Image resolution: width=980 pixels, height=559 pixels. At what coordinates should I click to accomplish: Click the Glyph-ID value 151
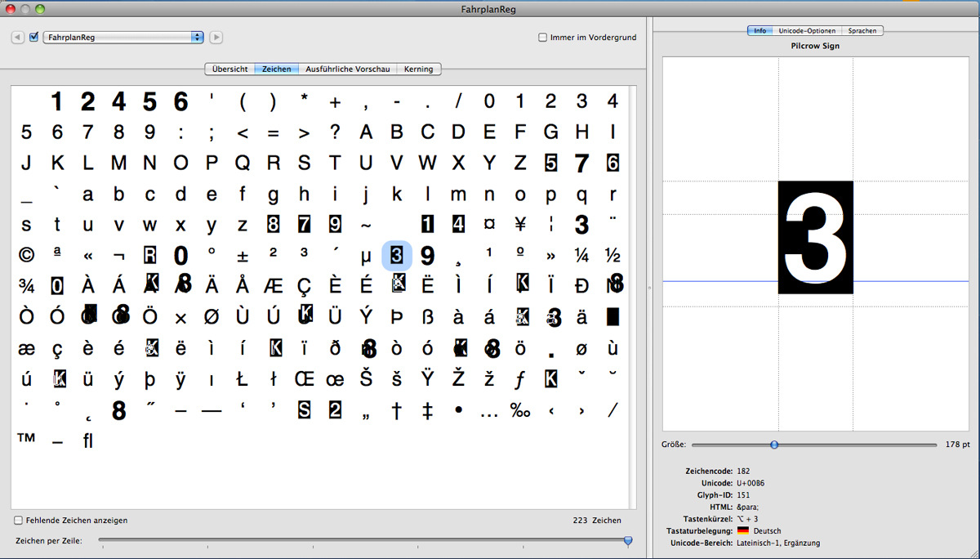[x=743, y=495]
